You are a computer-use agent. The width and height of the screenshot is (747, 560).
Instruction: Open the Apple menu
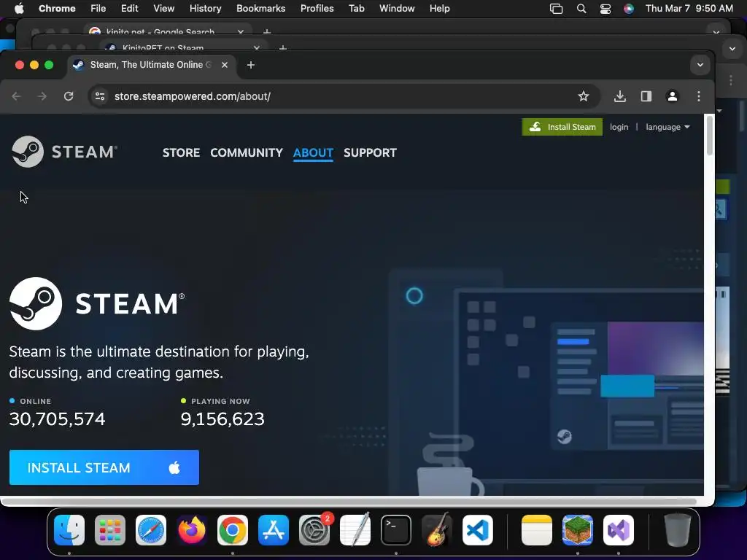19,9
